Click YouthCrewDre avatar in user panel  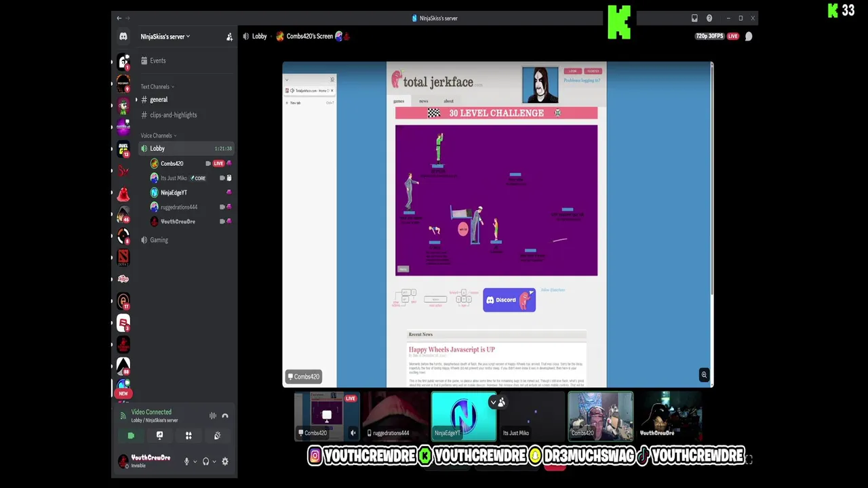pyautogui.click(x=123, y=461)
